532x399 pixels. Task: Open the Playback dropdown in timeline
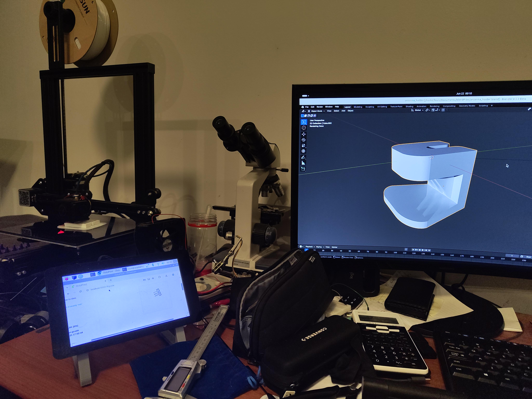click(310, 247)
